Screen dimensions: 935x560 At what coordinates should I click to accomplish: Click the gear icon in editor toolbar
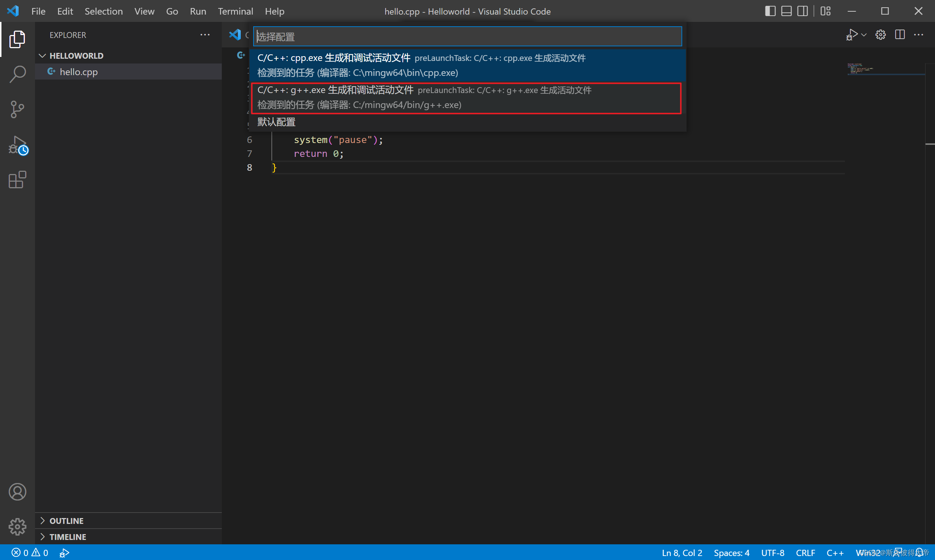point(881,35)
